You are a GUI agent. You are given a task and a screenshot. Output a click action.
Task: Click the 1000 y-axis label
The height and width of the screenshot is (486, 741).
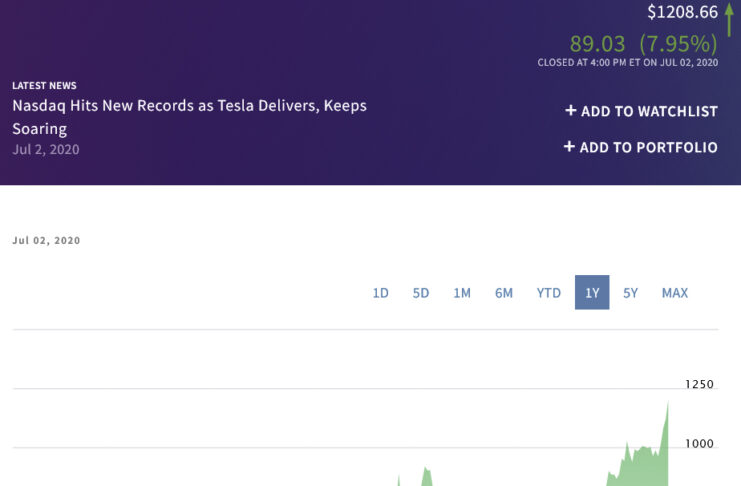click(699, 444)
